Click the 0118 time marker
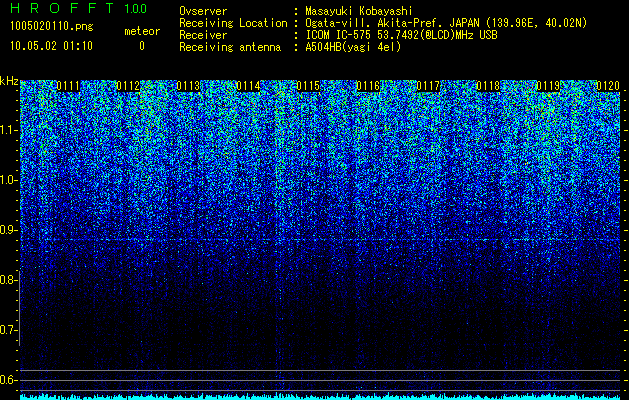 488,86
